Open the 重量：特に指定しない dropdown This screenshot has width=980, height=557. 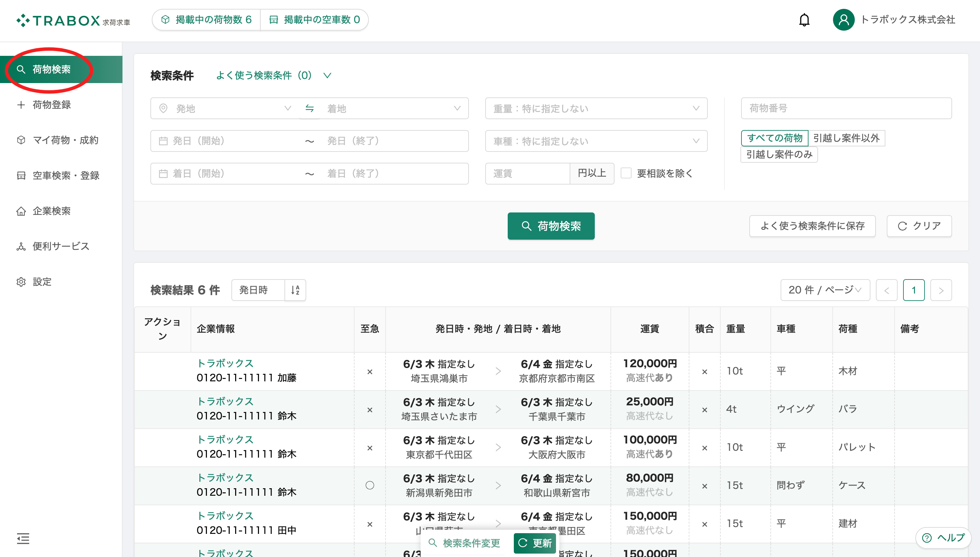click(596, 109)
